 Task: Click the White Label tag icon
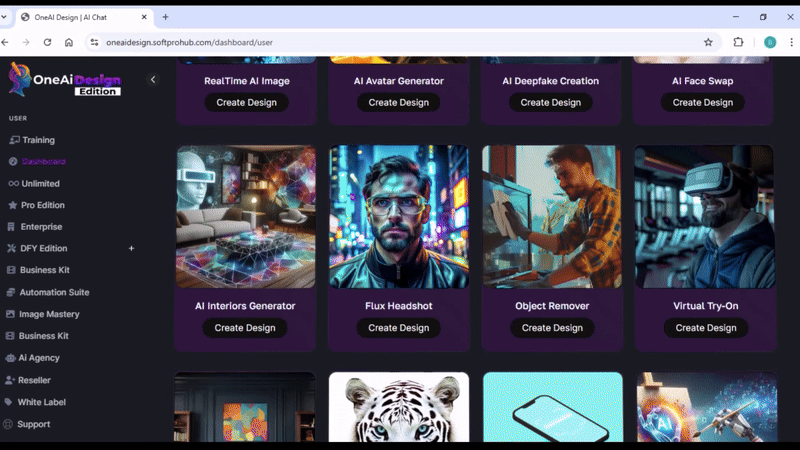[10, 402]
